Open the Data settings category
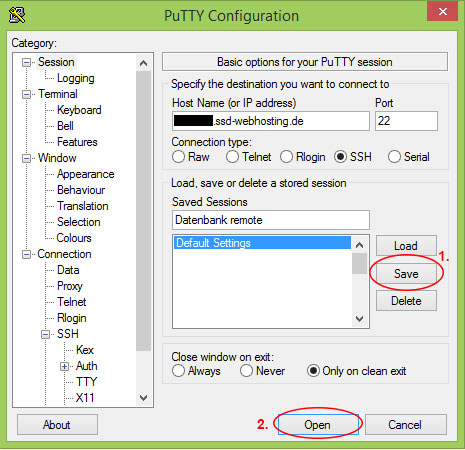The width and height of the screenshot is (465, 450). [x=68, y=270]
